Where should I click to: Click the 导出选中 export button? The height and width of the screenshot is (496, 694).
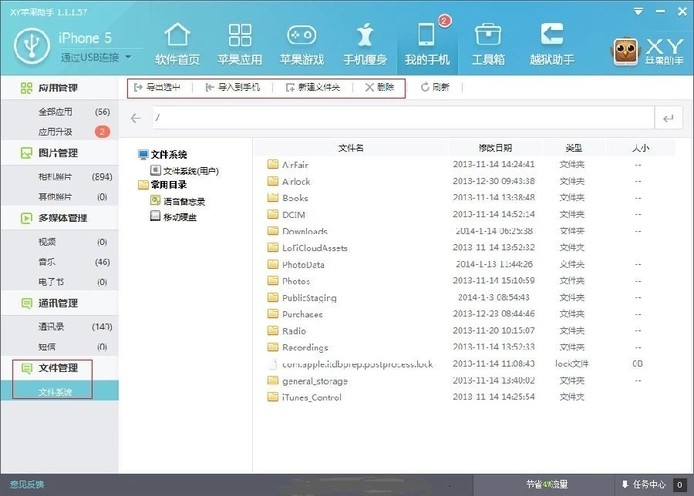pos(157,87)
